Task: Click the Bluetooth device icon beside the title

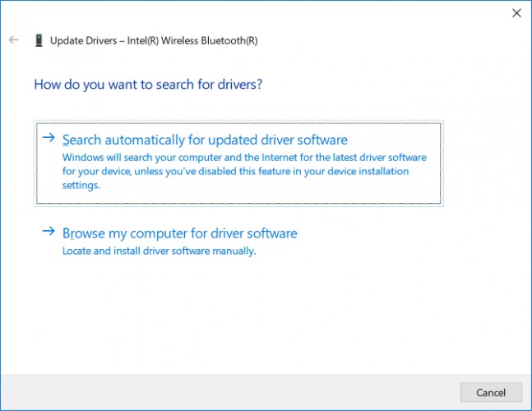Action: pyautogui.click(x=39, y=39)
